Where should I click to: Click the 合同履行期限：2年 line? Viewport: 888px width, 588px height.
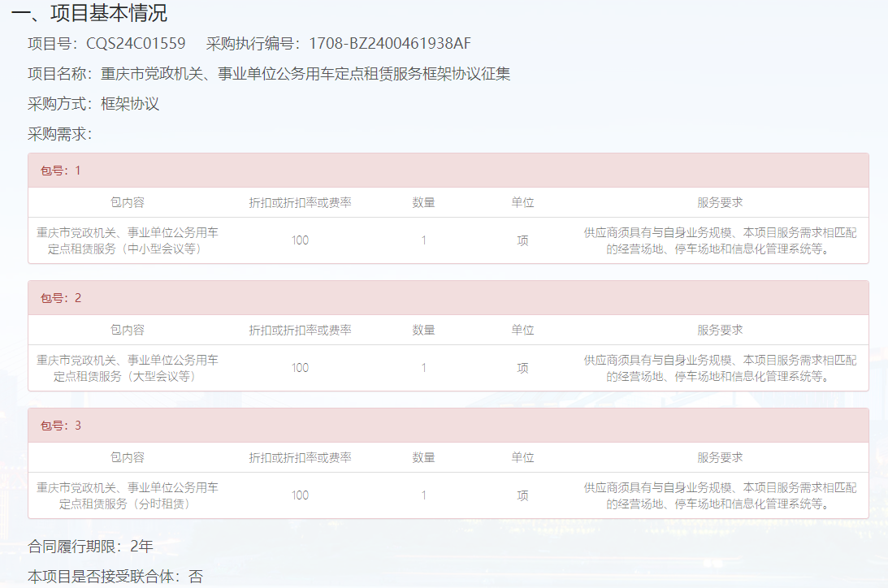click(x=90, y=546)
